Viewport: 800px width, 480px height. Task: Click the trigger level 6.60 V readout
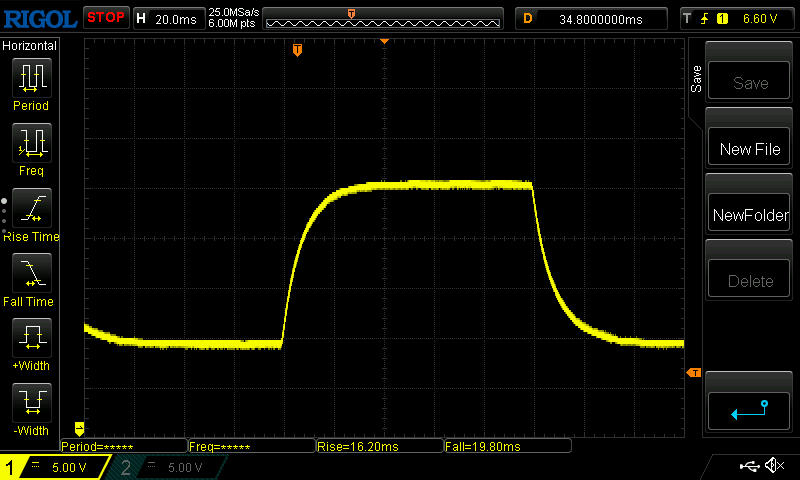(760, 19)
